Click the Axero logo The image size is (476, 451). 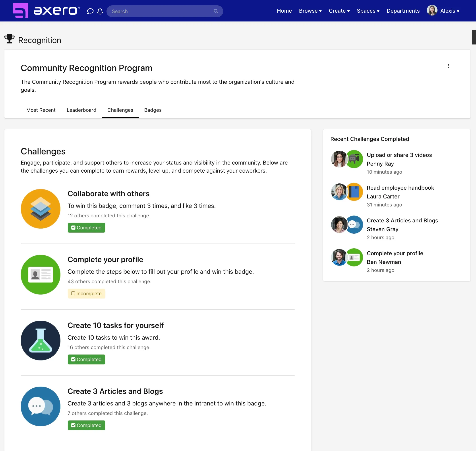coord(46,11)
